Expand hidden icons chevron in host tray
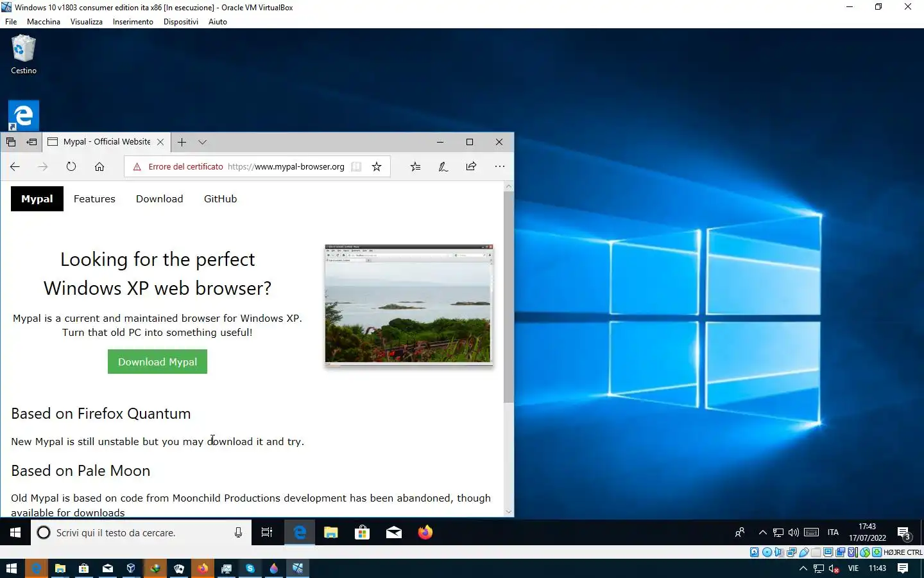Screen dimensions: 924x578 (x=803, y=568)
